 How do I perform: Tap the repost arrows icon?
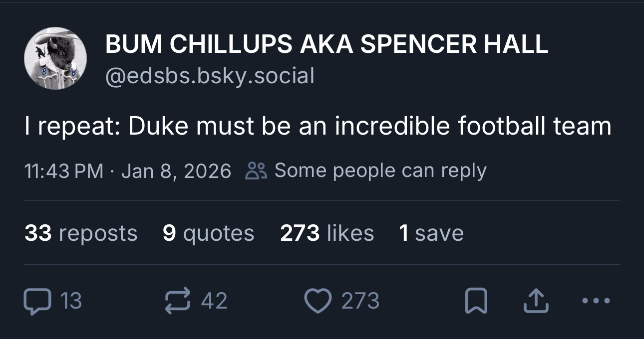tap(178, 301)
